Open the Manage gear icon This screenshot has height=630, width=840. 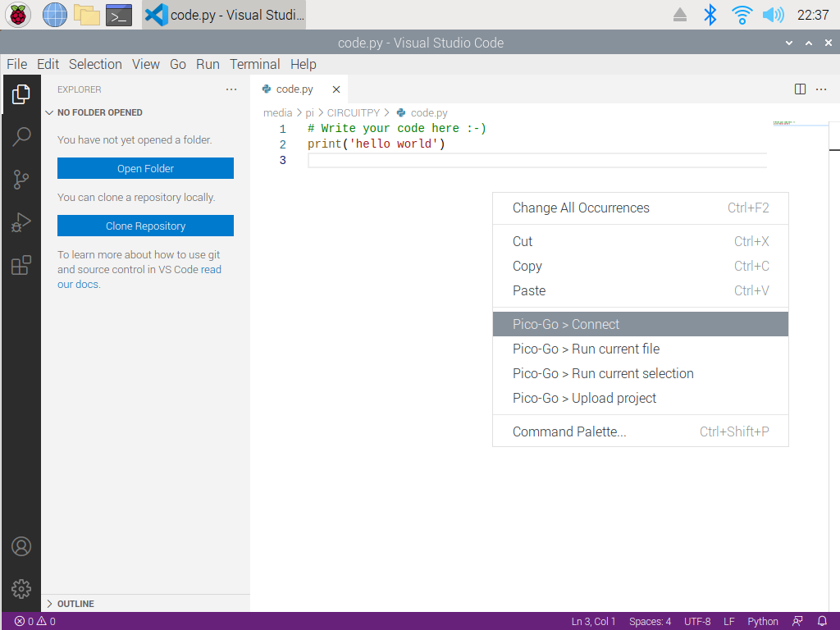(21, 589)
